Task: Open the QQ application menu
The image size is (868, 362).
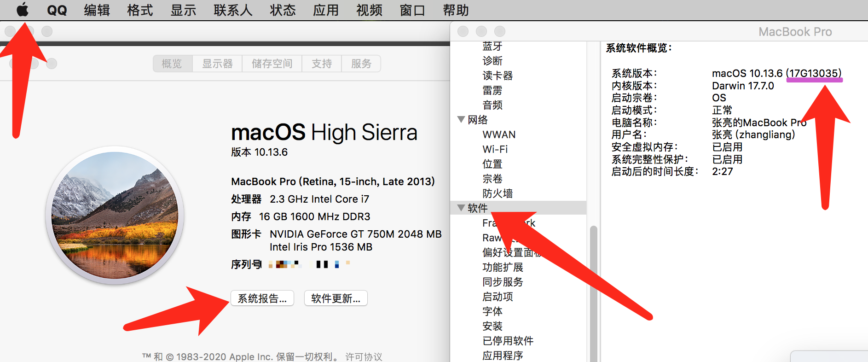Action: 57,10
